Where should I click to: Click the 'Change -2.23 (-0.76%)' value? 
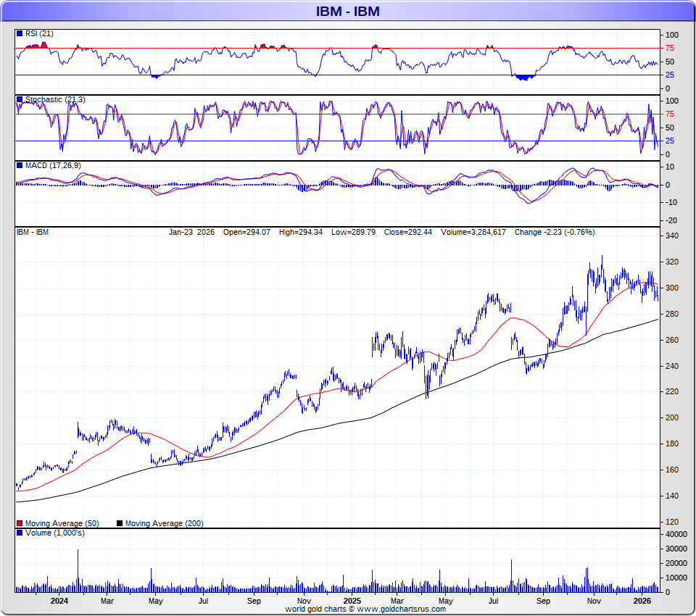click(x=555, y=232)
